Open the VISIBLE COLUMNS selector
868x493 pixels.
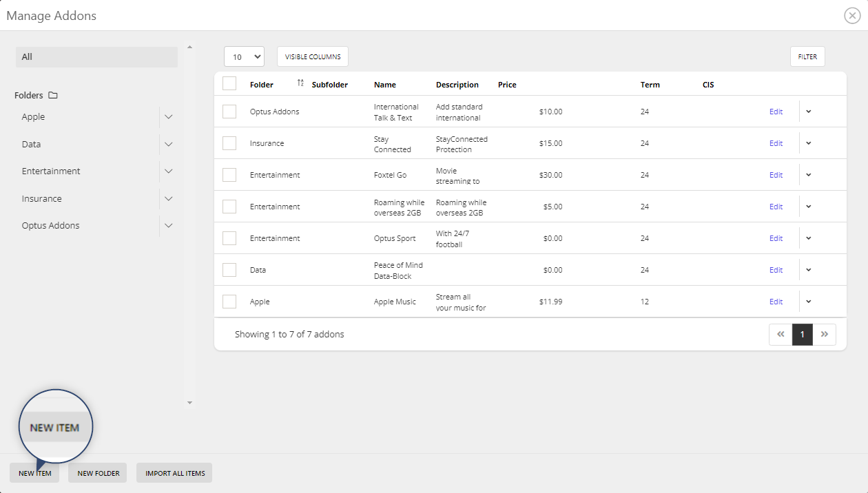(x=312, y=56)
